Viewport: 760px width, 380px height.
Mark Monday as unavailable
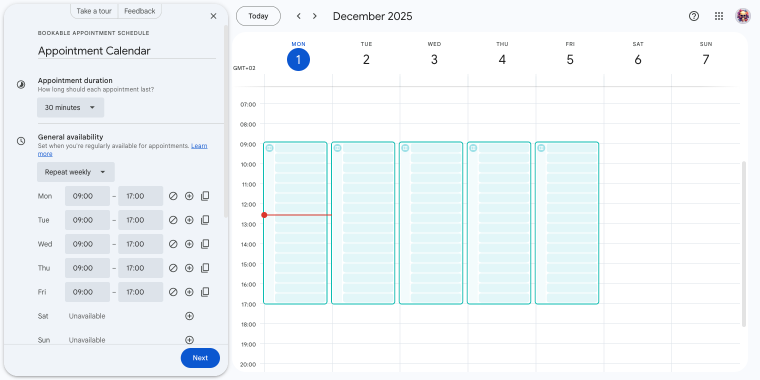click(x=173, y=196)
